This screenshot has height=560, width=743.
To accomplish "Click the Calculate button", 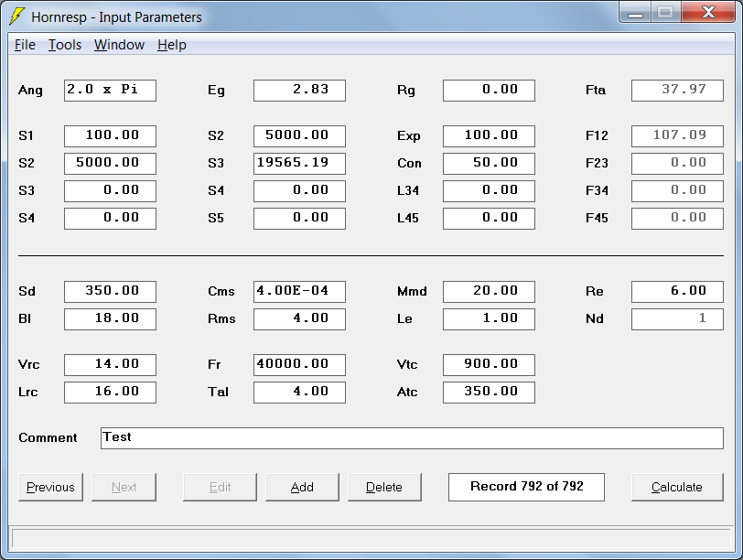I will 677,487.
